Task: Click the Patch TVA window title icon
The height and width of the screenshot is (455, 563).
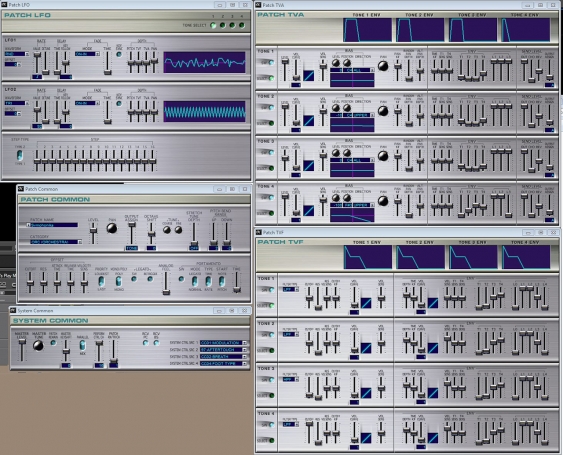Action: click(259, 5)
